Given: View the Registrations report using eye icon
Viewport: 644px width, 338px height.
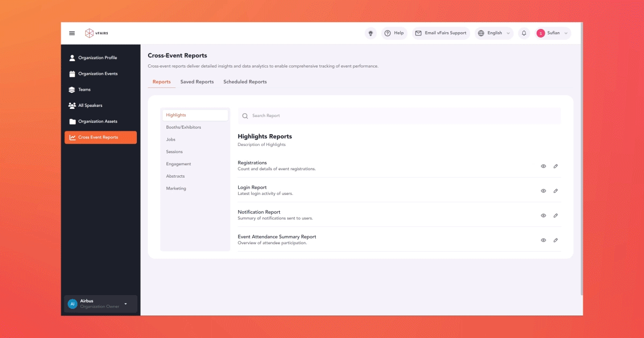Looking at the screenshot, I should (543, 166).
